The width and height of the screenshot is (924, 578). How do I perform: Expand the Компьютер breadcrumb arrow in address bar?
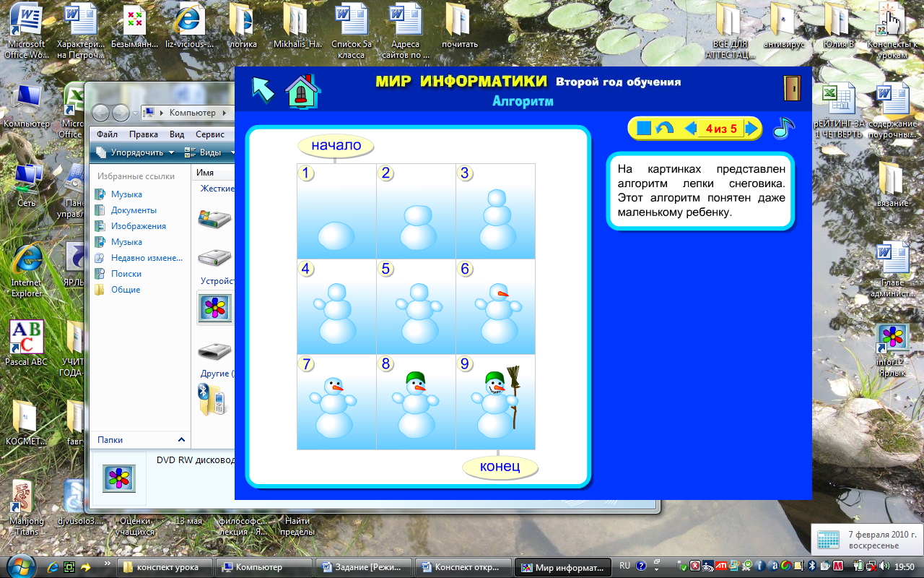click(x=223, y=113)
